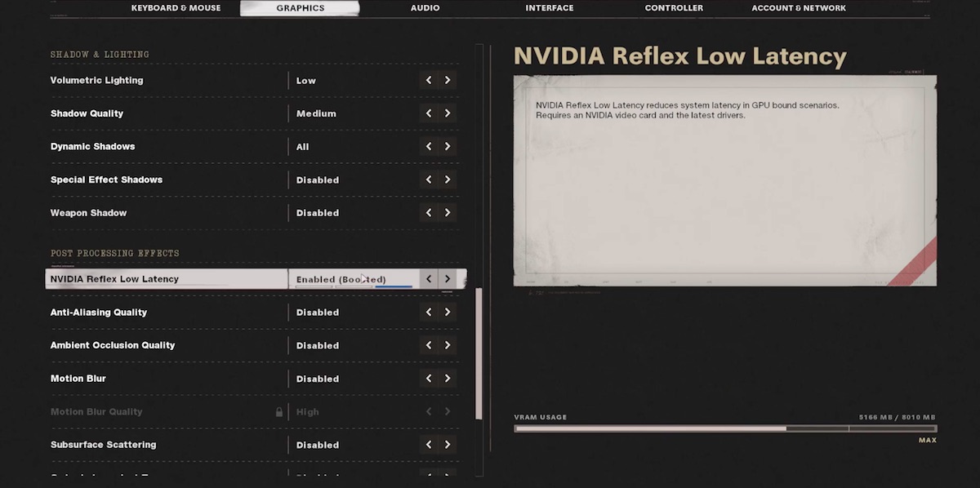
Task: Switch to the Graphics tab
Action: (300, 8)
